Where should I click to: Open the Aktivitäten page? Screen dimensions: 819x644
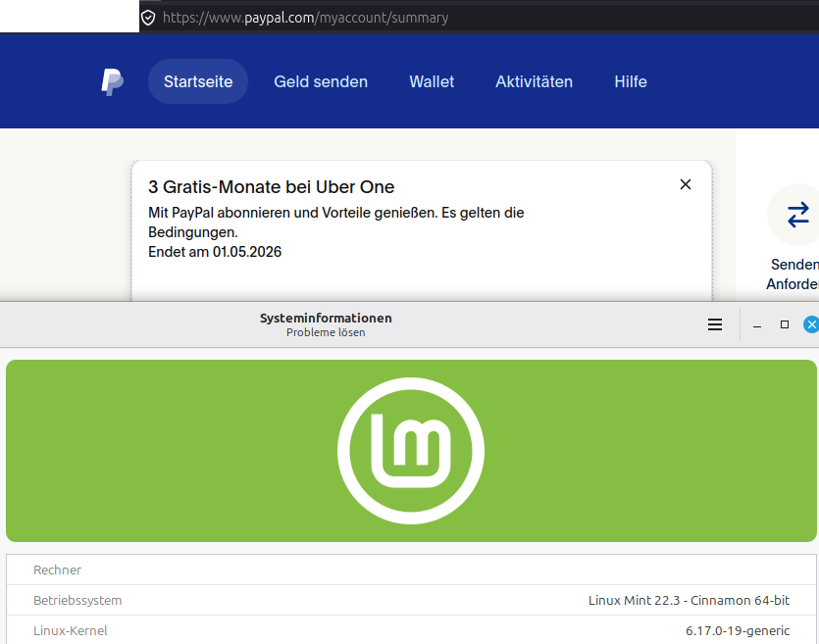tap(534, 81)
